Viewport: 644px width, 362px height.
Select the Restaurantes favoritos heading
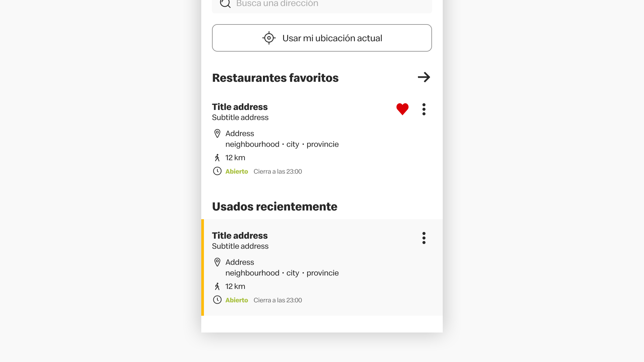click(275, 78)
